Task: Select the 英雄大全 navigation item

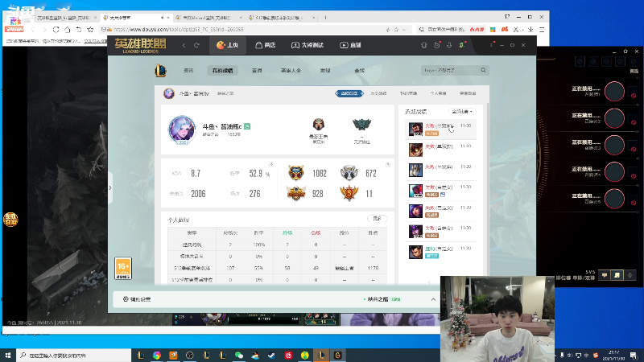Action: click(291, 71)
